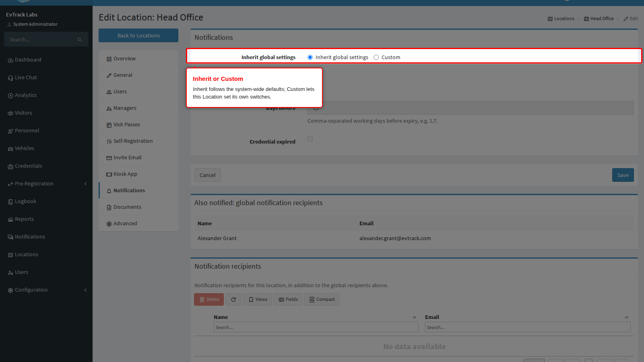644x362 pixels.
Task: Click the Save button
Action: [623, 175]
